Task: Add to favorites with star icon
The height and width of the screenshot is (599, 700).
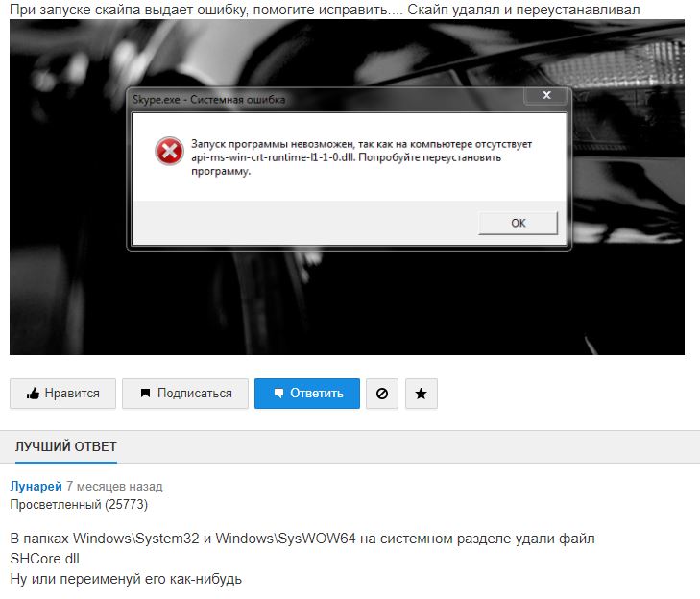Action: tap(421, 394)
